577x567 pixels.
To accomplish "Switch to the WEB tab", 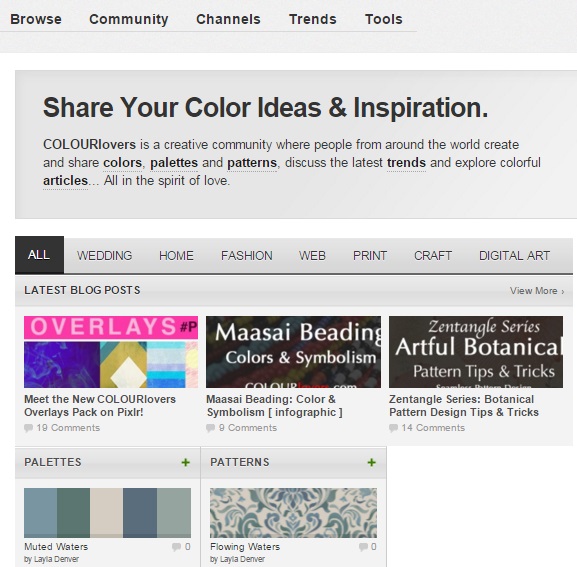I will [312, 256].
